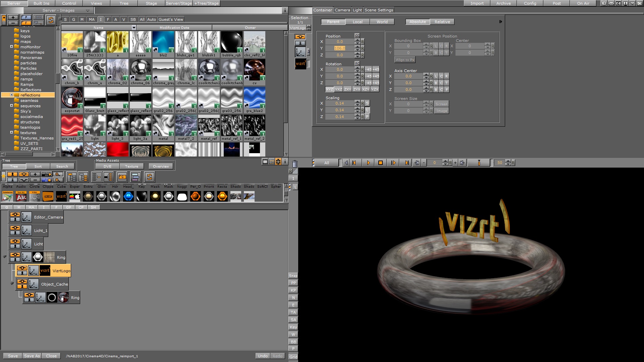644x362 pixels.
Task: Select Local coordinate space
Action: [358, 22]
